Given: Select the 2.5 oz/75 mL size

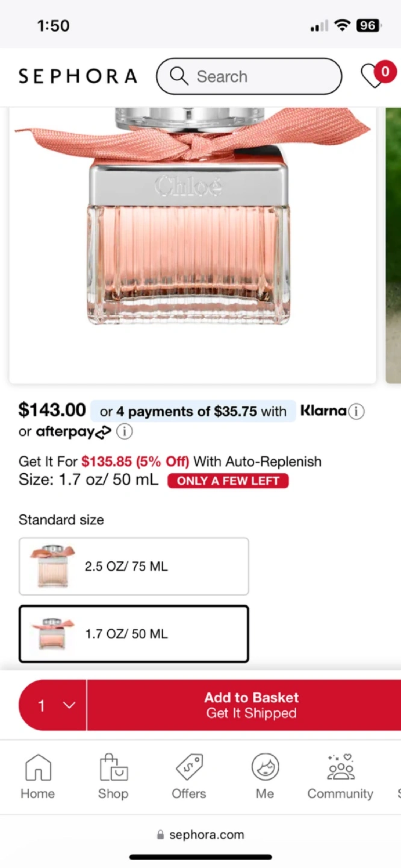Looking at the screenshot, I should coord(134,566).
